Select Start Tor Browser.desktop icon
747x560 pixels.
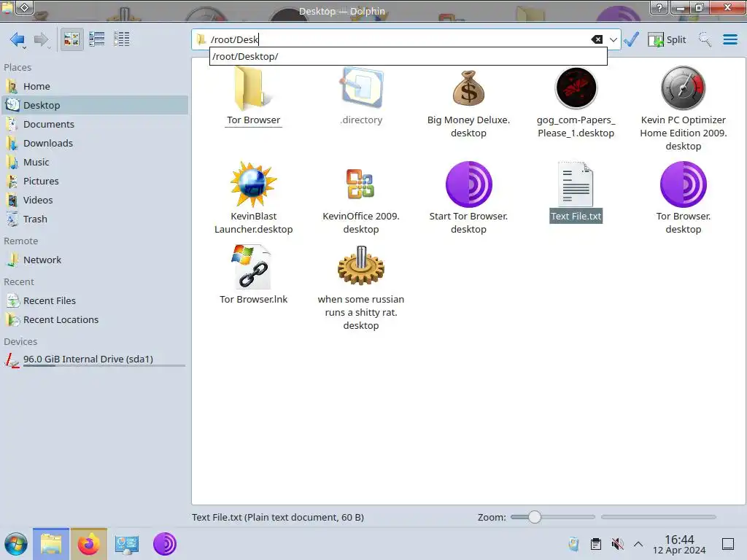468,184
